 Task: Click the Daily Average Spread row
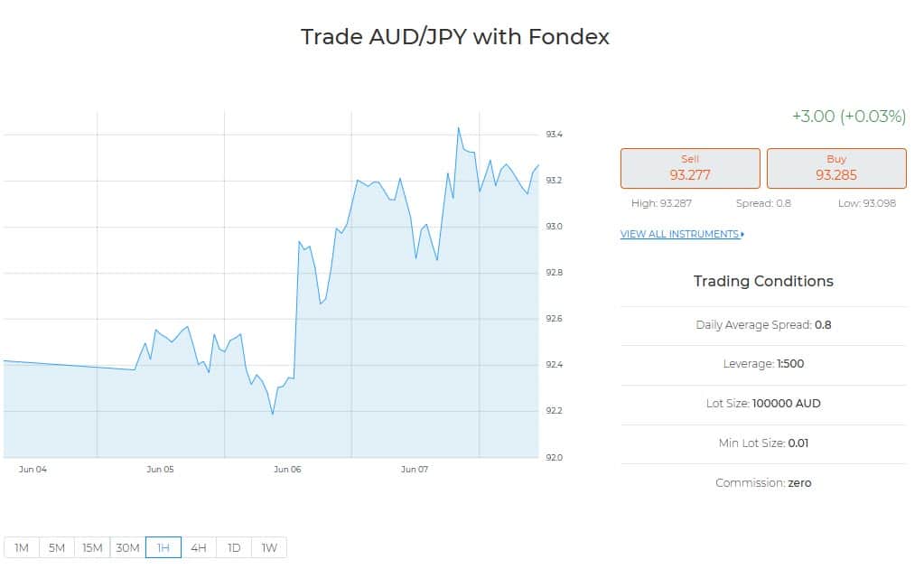pyautogui.click(x=763, y=325)
